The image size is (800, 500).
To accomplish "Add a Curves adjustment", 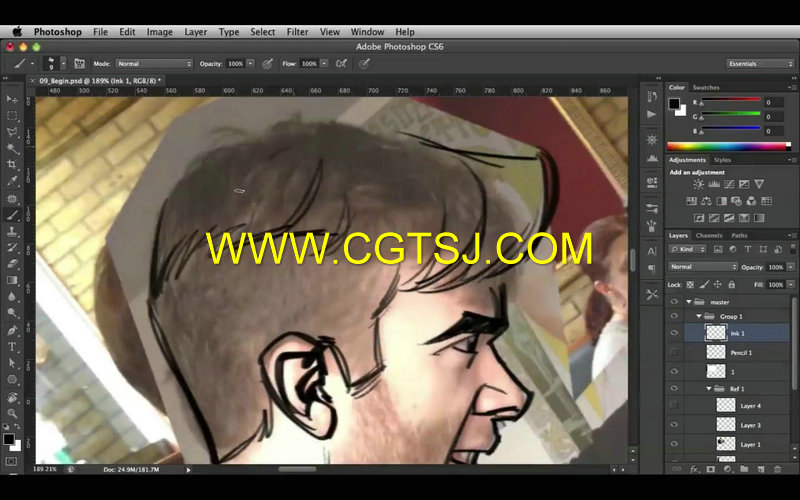I will [729, 184].
